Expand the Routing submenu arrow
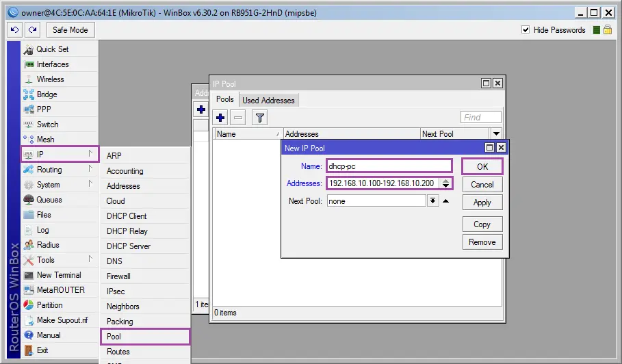Viewport: 622px width, 364px height. click(90, 169)
